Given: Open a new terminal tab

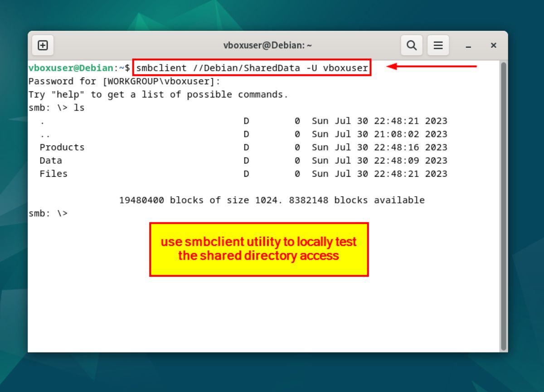Looking at the screenshot, I should pos(43,45).
